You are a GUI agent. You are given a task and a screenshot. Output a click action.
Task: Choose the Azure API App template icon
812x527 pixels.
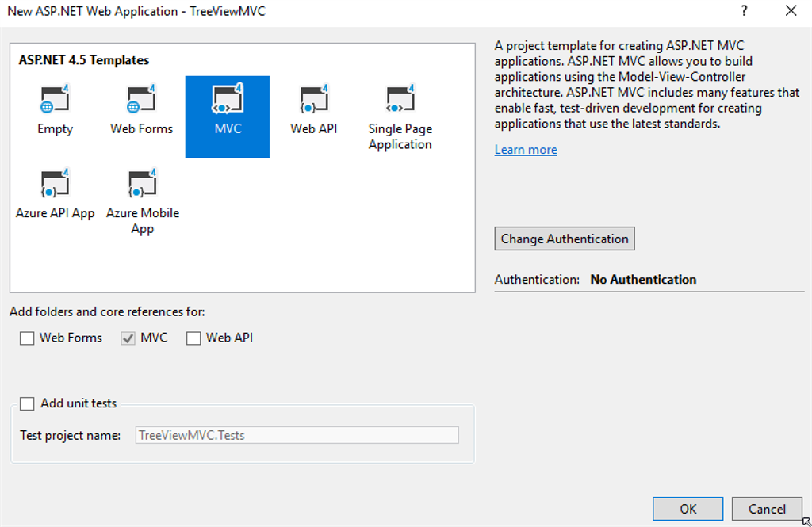click(55, 183)
